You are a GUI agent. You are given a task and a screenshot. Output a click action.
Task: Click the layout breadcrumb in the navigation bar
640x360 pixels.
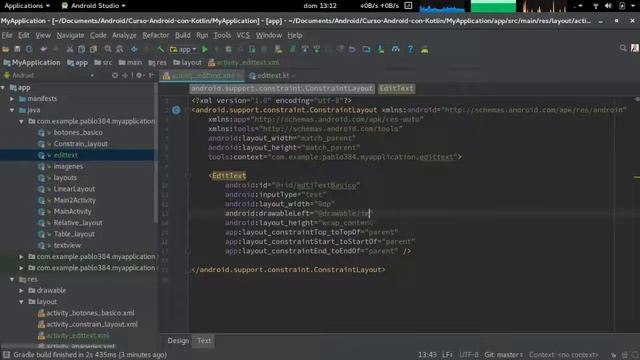tap(187, 62)
